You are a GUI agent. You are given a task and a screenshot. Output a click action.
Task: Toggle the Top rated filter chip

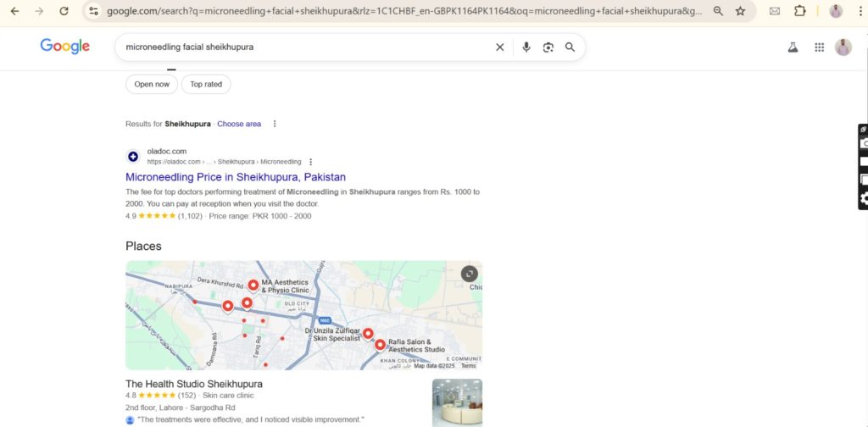pos(206,84)
